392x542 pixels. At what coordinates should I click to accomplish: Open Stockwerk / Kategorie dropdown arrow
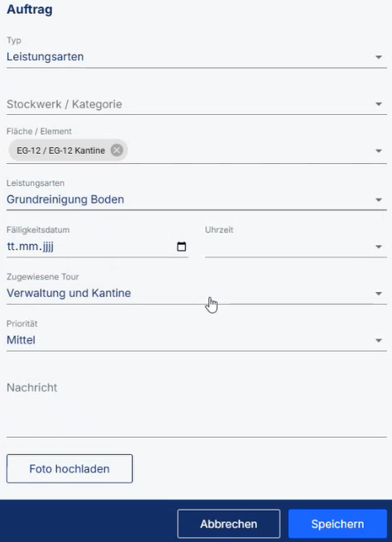click(x=379, y=104)
